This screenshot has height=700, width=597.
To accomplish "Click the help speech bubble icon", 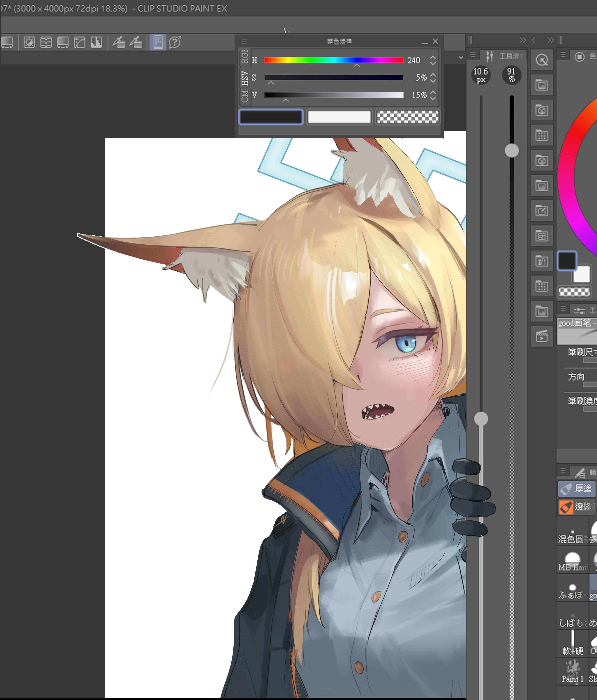I will pos(175,42).
